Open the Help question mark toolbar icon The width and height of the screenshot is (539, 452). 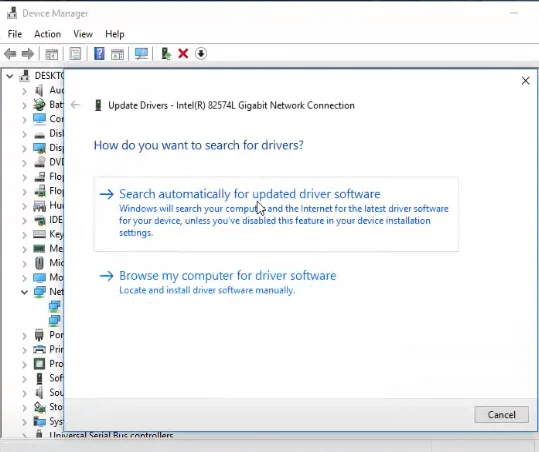pyautogui.click(x=99, y=54)
